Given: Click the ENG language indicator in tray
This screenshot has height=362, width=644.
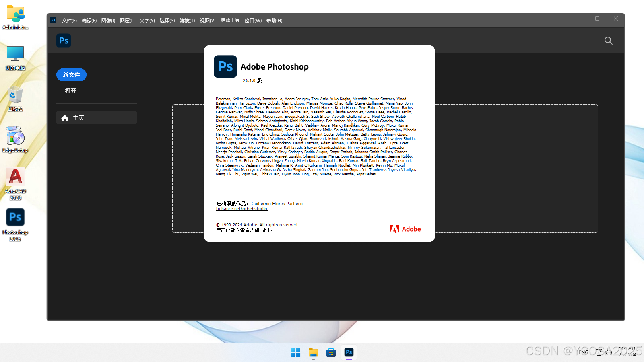Looking at the screenshot, I should (x=584, y=352).
